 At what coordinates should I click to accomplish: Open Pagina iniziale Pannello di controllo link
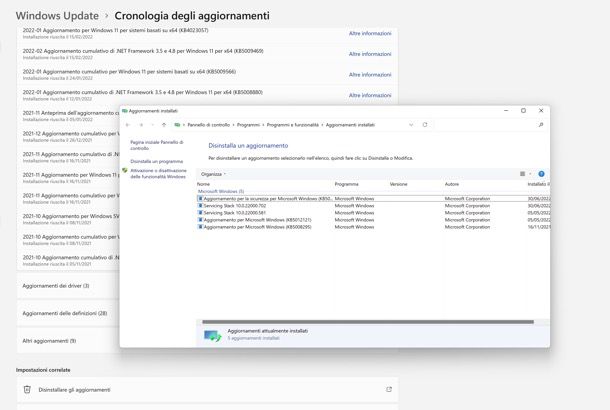157,145
